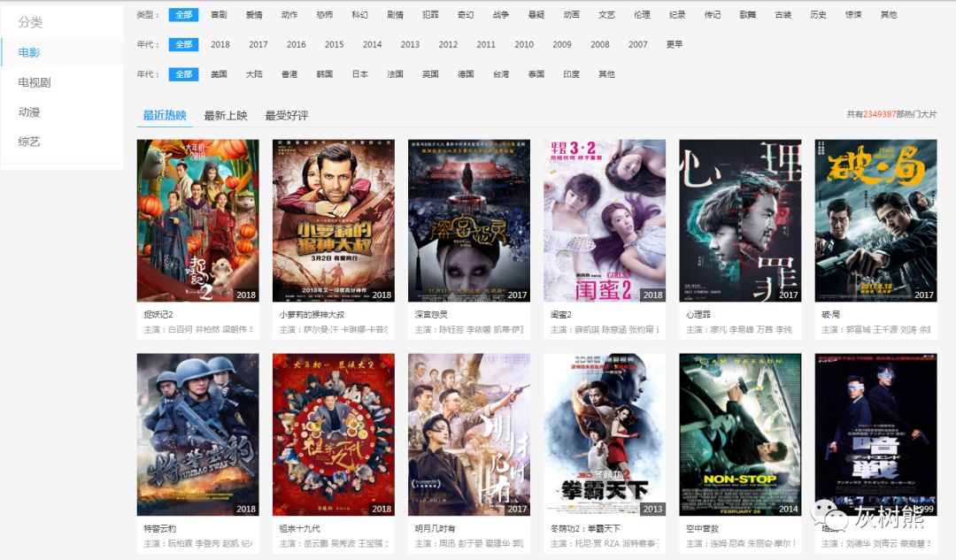This screenshot has height=560, width=956.
Task: Filter movies by year 2018
Action: coord(220,44)
